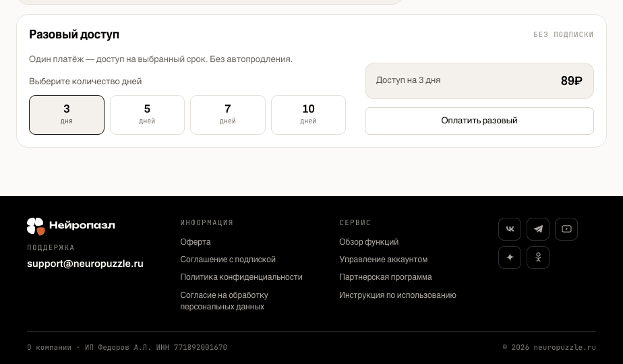Click the ПОДДЕРЖКА label
The image size is (623, 364).
click(x=51, y=247)
